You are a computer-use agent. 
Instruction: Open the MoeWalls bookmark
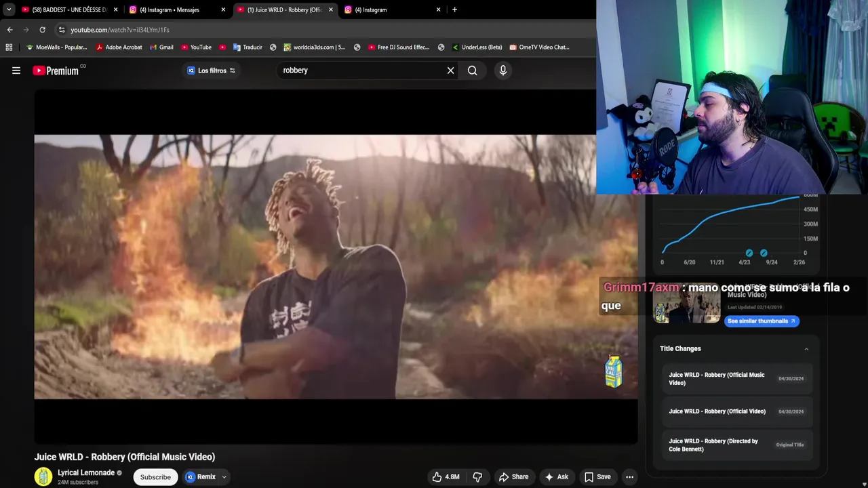point(56,47)
